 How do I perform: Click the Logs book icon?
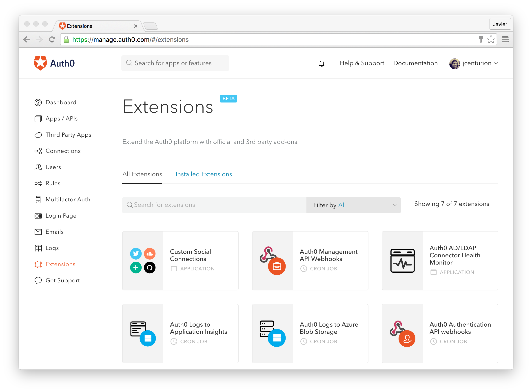pos(38,248)
